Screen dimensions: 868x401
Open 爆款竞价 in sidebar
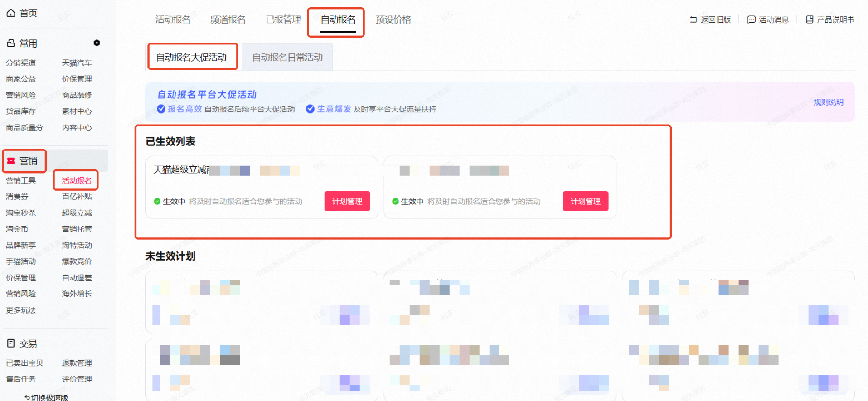(x=77, y=261)
